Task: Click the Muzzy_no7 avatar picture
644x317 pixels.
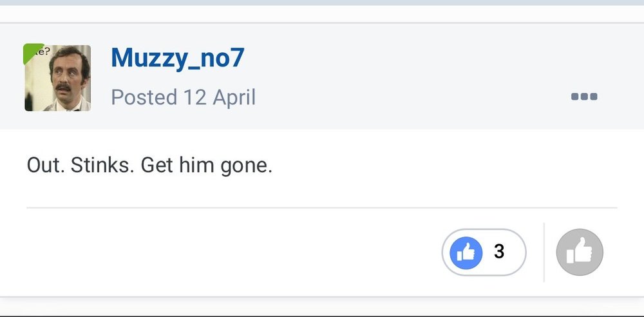Action: 57,78
